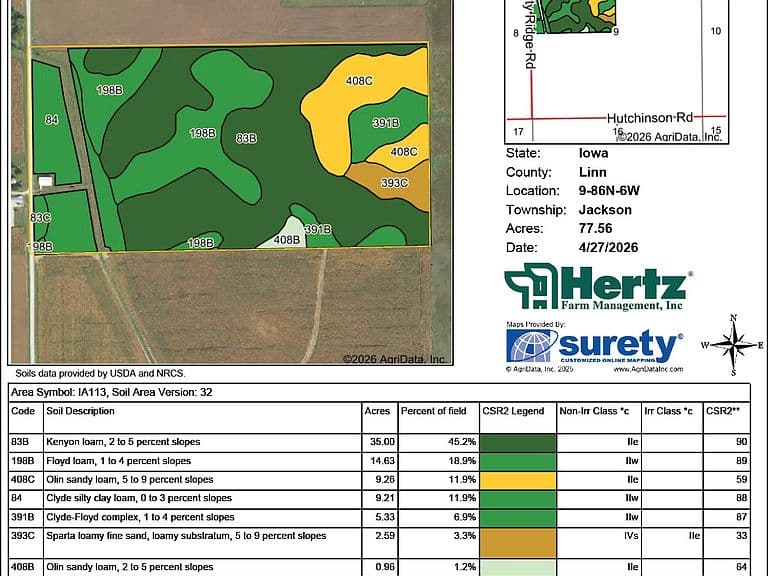Image resolution: width=768 pixels, height=576 pixels.
Task: Click 'Olin sandy loam, 5 to 9 percent slopes'
Action: [x=130, y=480]
